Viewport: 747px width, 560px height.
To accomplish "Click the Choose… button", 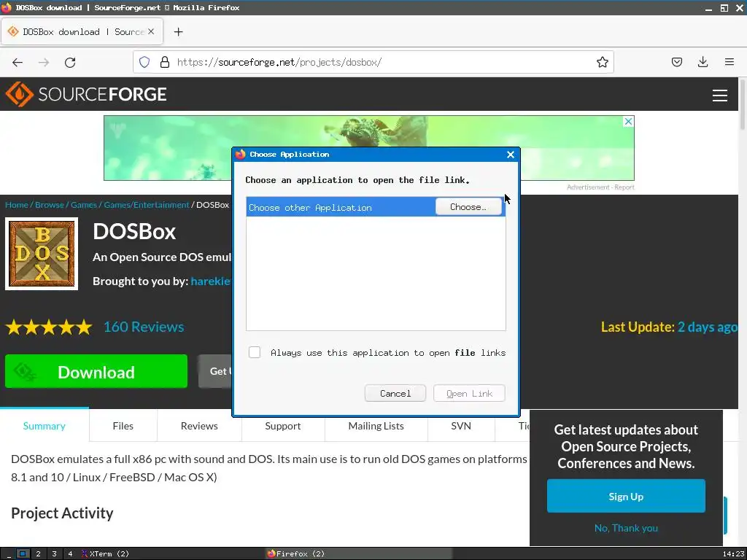I will pos(468,207).
